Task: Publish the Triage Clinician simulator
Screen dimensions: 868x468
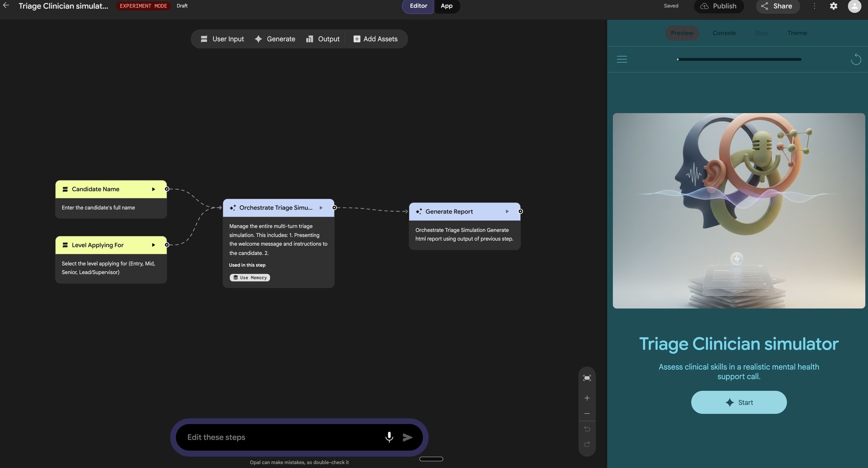Action: point(719,6)
